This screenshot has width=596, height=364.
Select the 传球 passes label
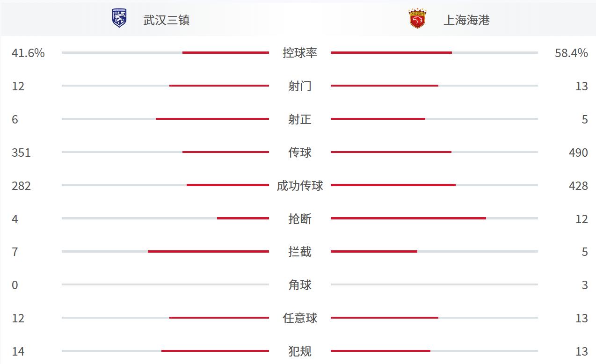300,153
